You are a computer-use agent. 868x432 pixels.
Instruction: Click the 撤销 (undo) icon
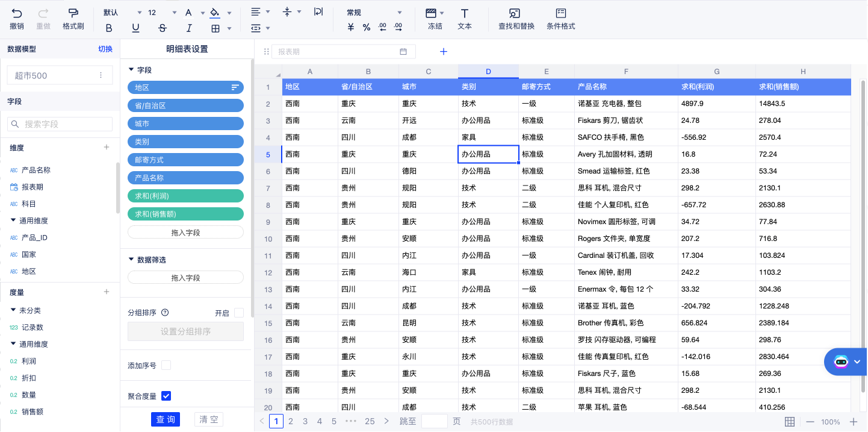(x=16, y=13)
